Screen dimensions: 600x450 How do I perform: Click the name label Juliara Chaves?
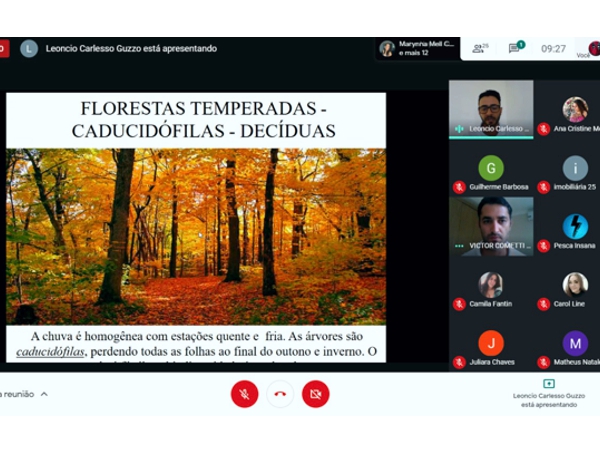[x=492, y=362]
